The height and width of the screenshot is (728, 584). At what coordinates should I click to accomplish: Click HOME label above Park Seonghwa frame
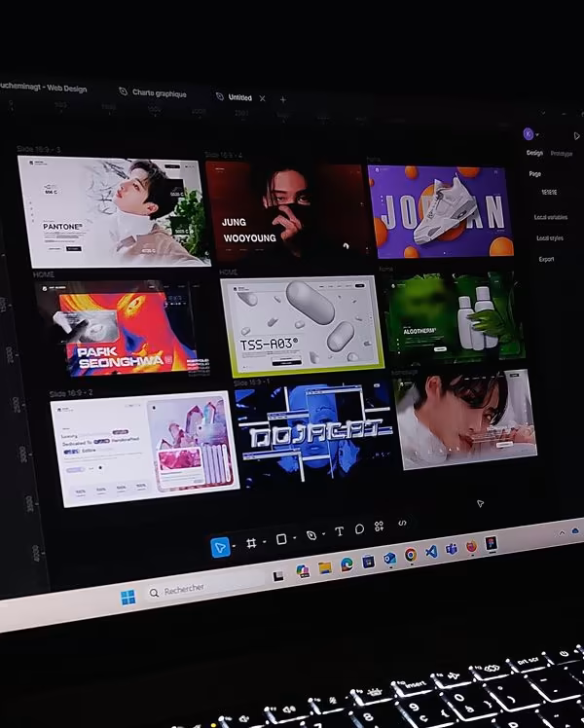click(x=43, y=274)
